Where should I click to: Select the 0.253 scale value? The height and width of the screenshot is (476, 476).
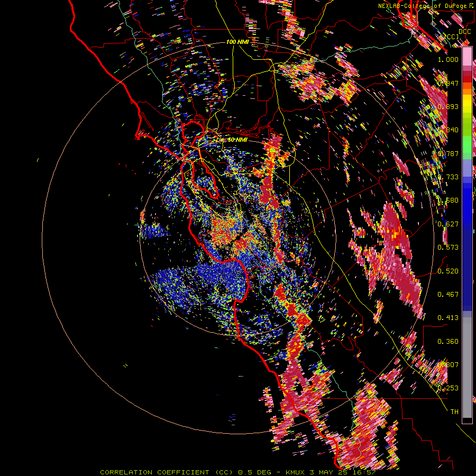448,388
